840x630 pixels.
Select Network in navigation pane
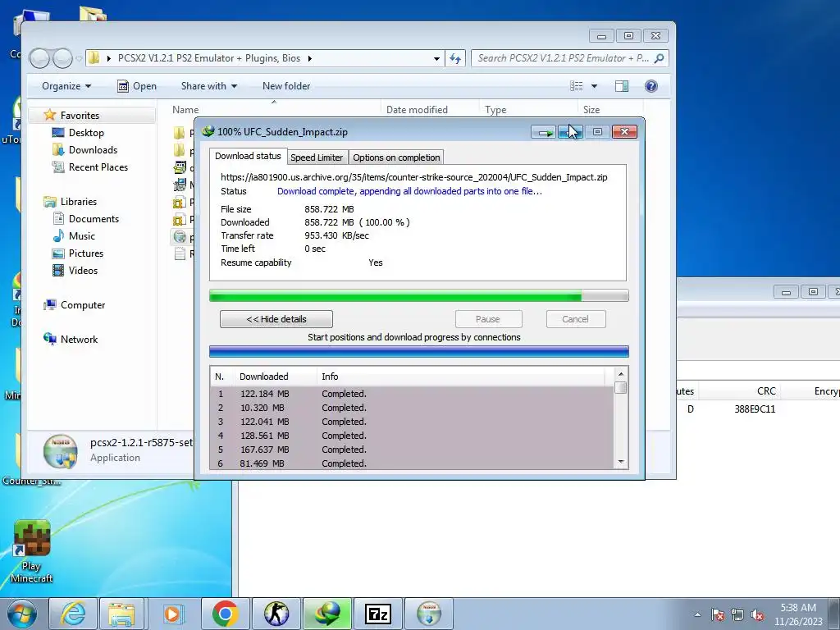[x=79, y=339]
